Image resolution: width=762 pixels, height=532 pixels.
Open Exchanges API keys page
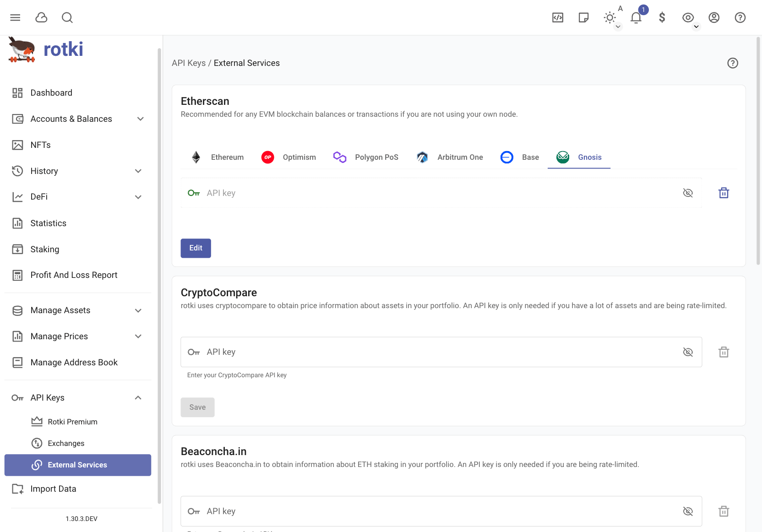click(78, 443)
